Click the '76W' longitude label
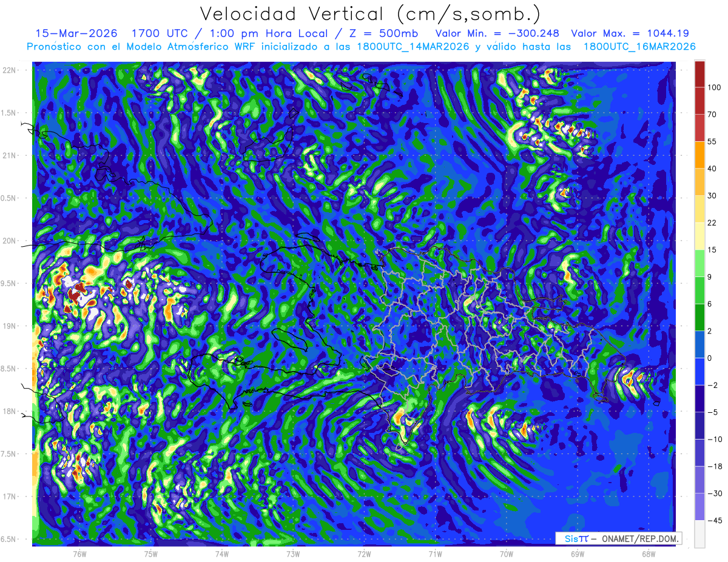The height and width of the screenshot is (562, 728). [x=79, y=554]
